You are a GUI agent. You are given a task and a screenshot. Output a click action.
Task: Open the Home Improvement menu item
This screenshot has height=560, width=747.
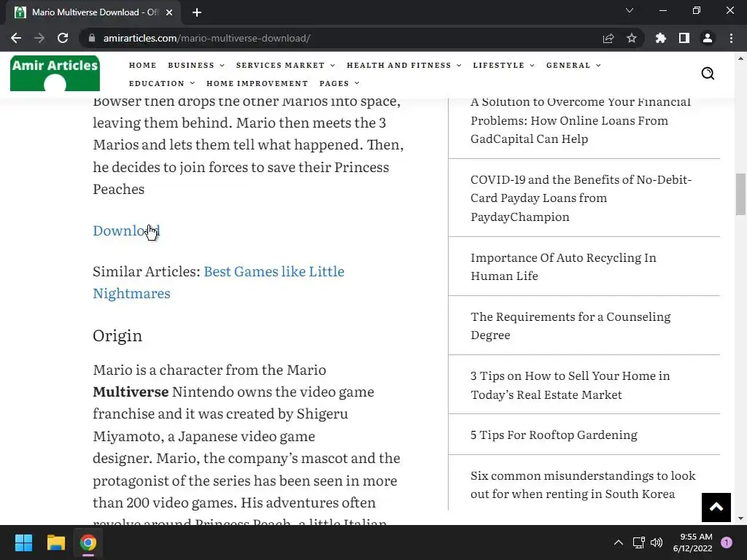pyautogui.click(x=258, y=83)
